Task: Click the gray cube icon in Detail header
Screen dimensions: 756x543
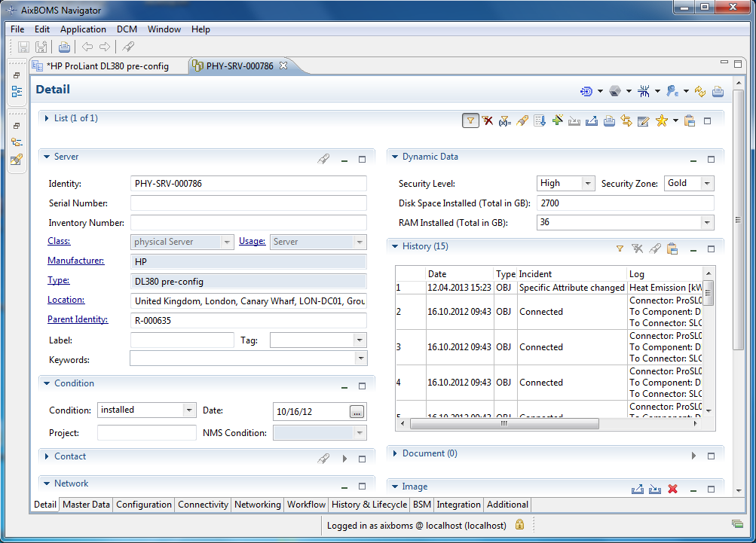Action: pyautogui.click(x=615, y=91)
